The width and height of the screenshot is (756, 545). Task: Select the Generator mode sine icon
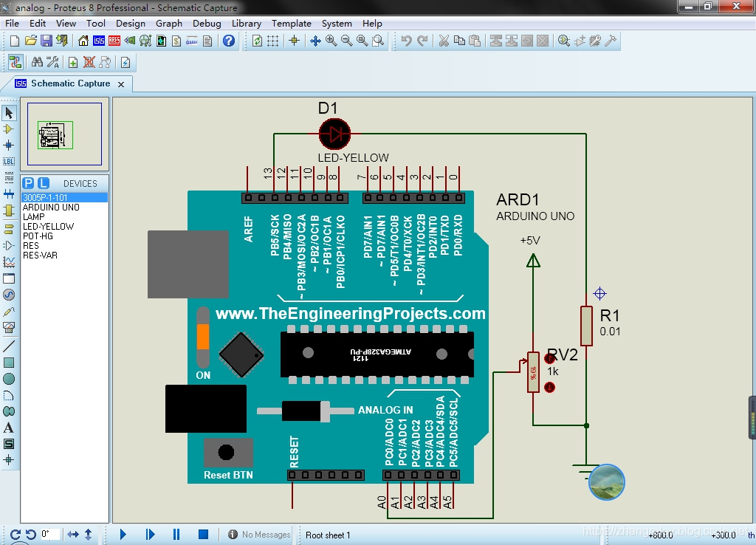(x=9, y=295)
